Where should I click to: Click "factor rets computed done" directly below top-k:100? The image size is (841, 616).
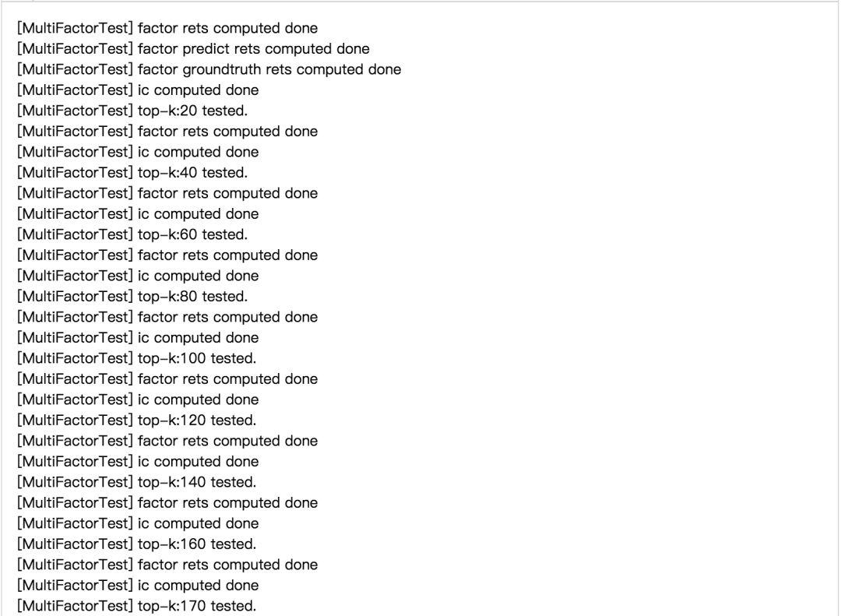(x=167, y=378)
